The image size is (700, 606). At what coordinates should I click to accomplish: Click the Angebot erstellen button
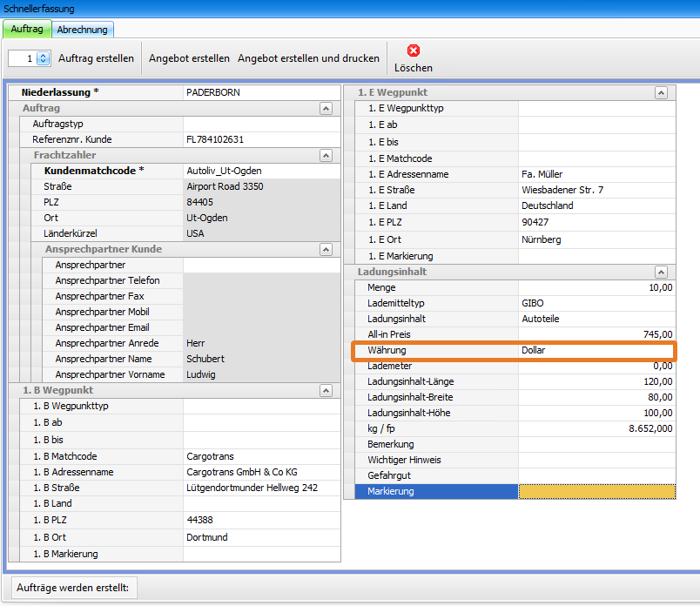click(189, 58)
